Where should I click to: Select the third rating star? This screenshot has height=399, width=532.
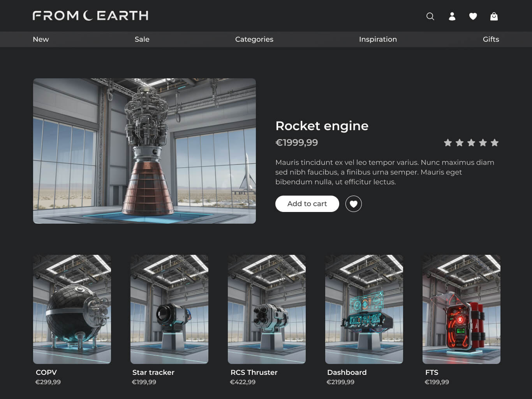[471, 143]
